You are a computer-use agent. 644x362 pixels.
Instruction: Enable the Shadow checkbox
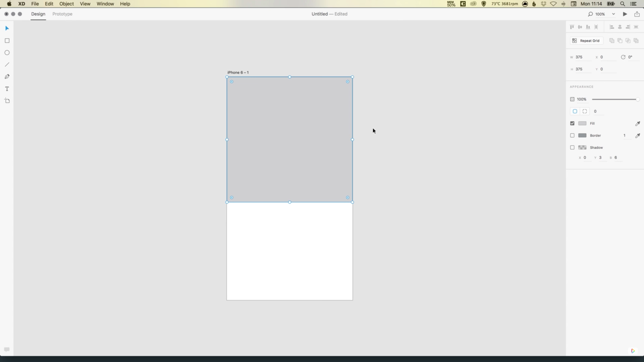click(572, 147)
